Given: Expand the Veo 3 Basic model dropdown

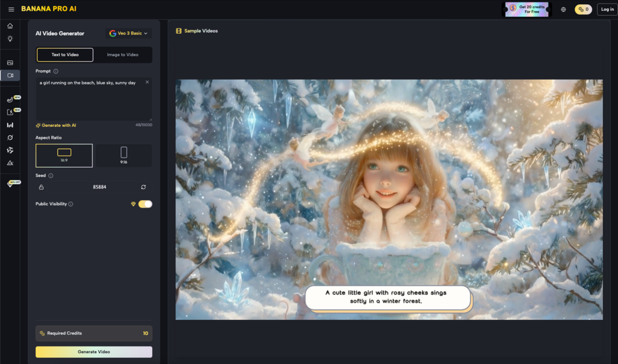Looking at the screenshot, I should click(129, 33).
